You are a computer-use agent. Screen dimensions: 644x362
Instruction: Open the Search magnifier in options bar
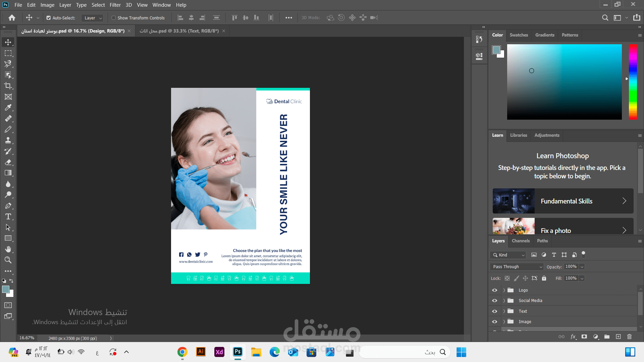(605, 18)
